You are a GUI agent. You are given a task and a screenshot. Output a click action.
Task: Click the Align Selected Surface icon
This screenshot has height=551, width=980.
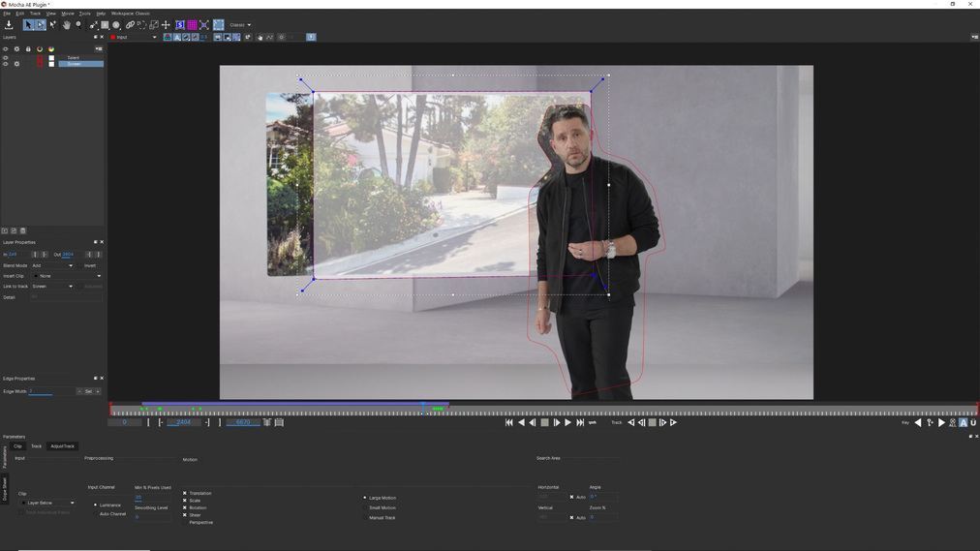point(203,25)
